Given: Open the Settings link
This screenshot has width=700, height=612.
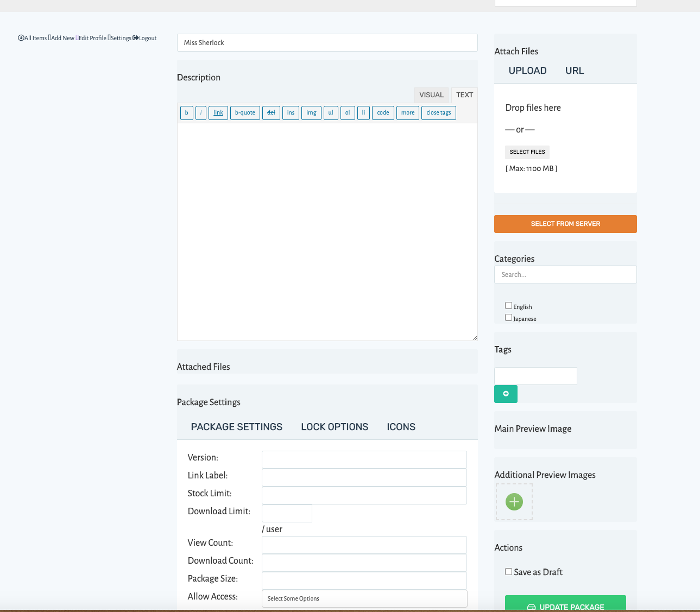Looking at the screenshot, I should (119, 38).
